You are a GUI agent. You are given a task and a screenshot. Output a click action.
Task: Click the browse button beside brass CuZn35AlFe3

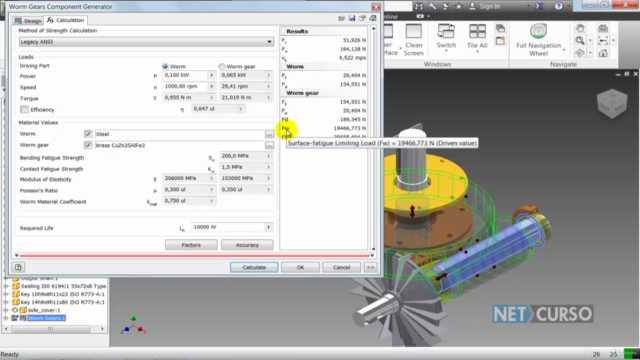pyautogui.click(x=269, y=145)
